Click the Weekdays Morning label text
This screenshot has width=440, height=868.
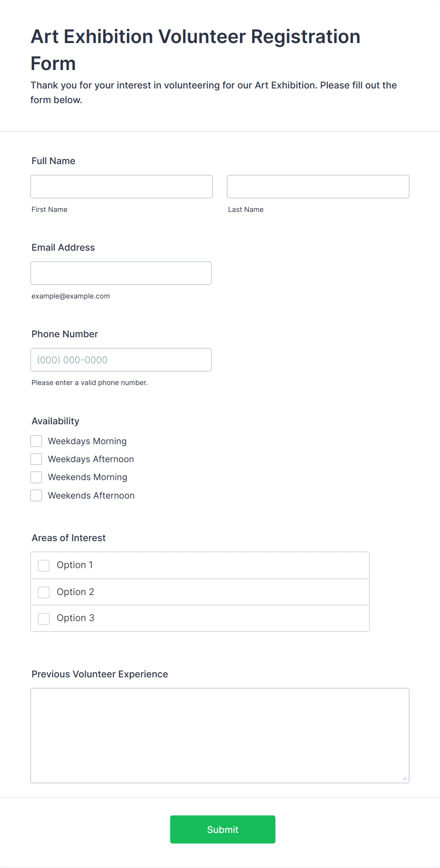[88, 441]
